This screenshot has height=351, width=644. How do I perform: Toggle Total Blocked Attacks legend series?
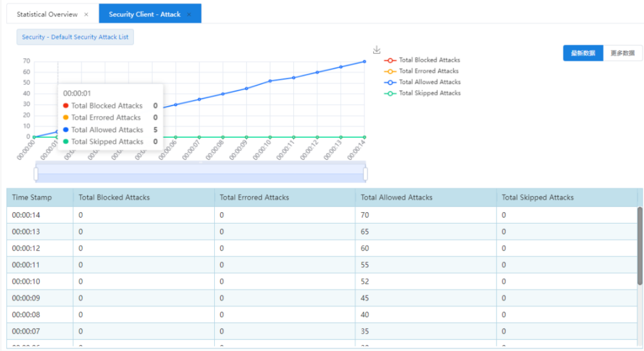coord(422,60)
